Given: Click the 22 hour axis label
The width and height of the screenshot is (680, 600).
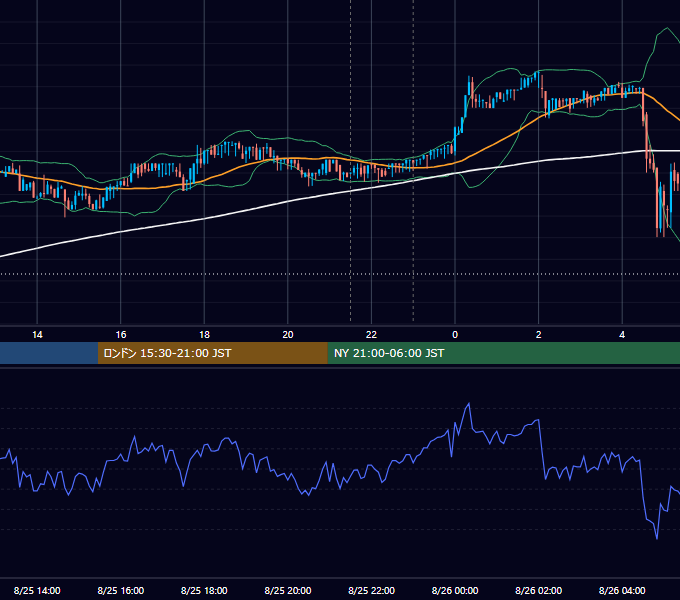Looking at the screenshot, I should click(x=371, y=335).
